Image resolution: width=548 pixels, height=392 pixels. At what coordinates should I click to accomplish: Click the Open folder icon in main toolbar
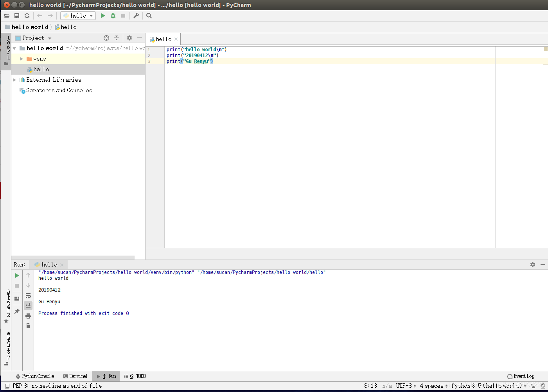(x=7, y=16)
